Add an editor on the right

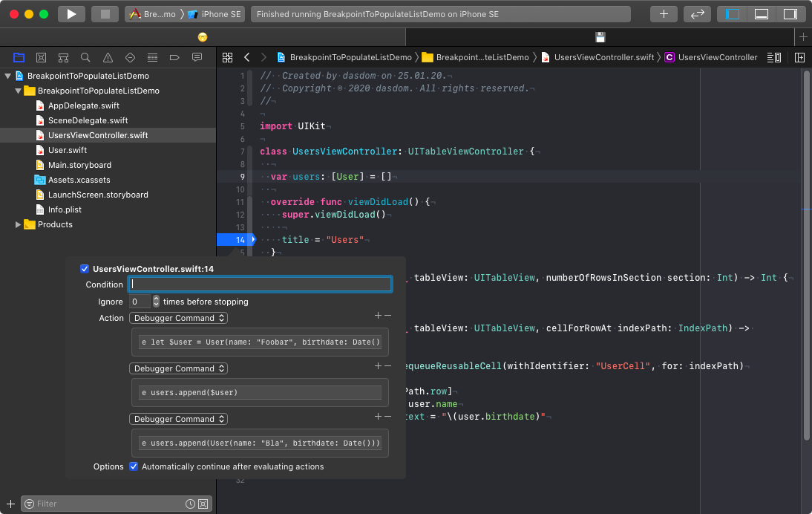pyautogui.click(x=799, y=57)
